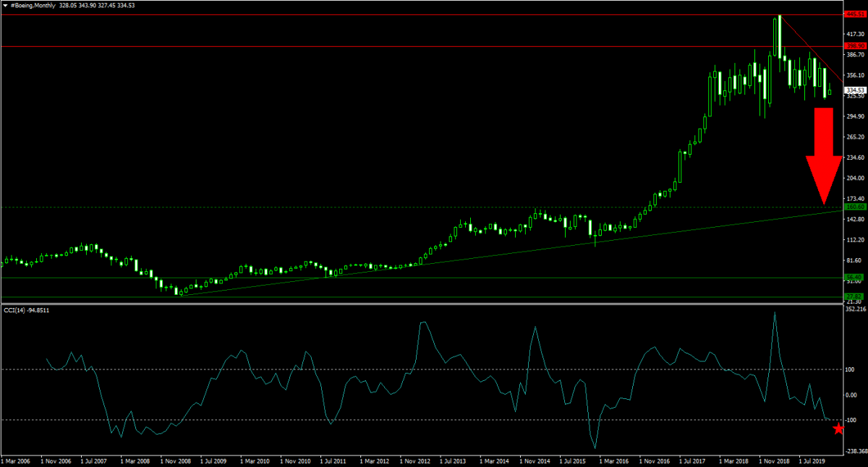Click the 334.53 current price label
The image size is (868, 467).
(x=855, y=90)
